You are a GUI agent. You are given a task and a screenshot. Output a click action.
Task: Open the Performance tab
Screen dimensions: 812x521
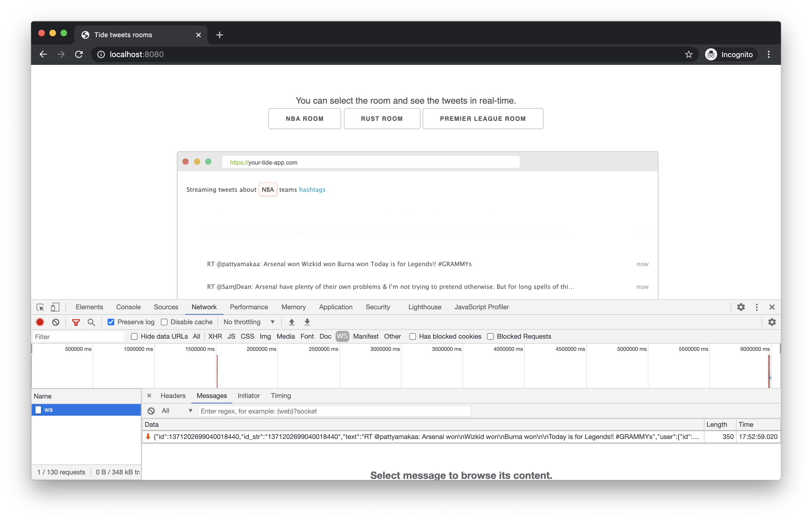coord(249,307)
